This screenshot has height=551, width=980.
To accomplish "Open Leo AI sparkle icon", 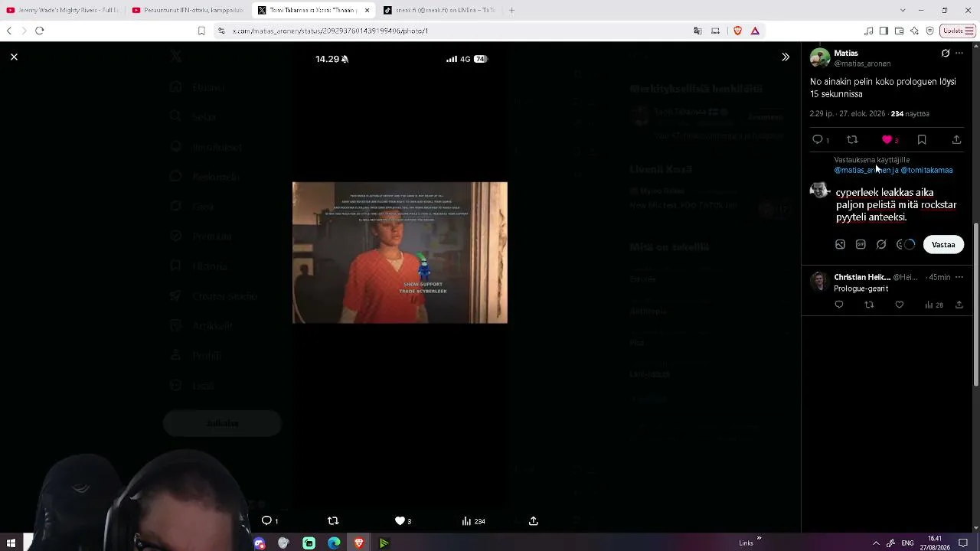I will point(914,31).
